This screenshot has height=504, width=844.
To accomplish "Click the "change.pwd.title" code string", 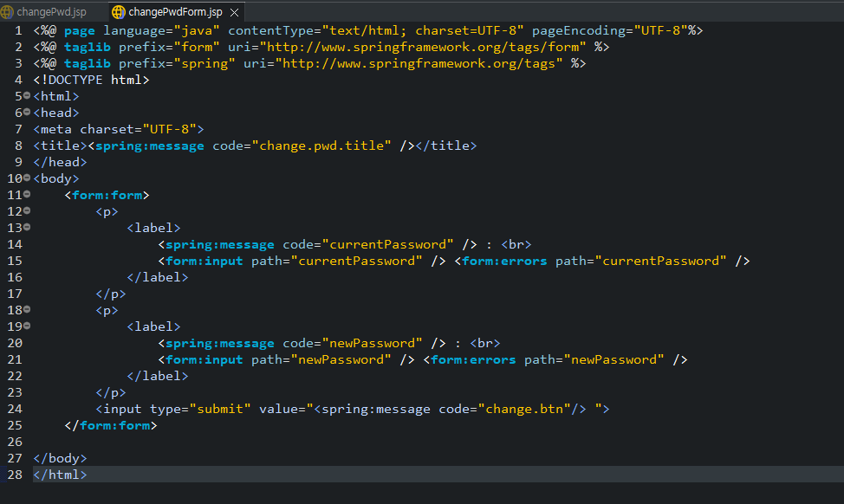I will 321,145.
